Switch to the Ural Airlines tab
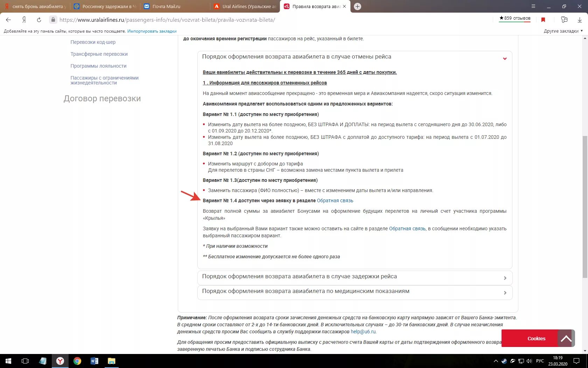Viewport: 588px width, 368px height. [x=245, y=6]
